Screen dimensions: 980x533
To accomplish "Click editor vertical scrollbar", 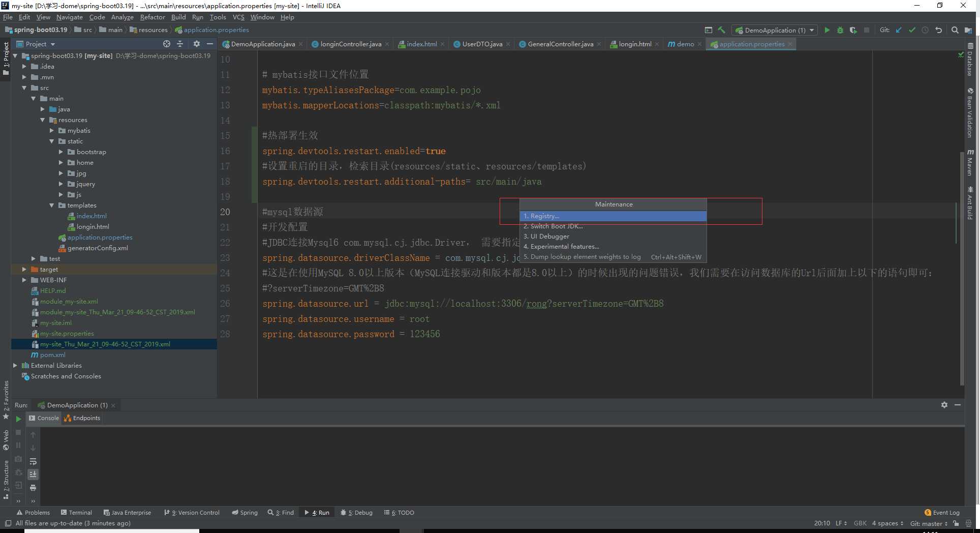I will 961,269.
